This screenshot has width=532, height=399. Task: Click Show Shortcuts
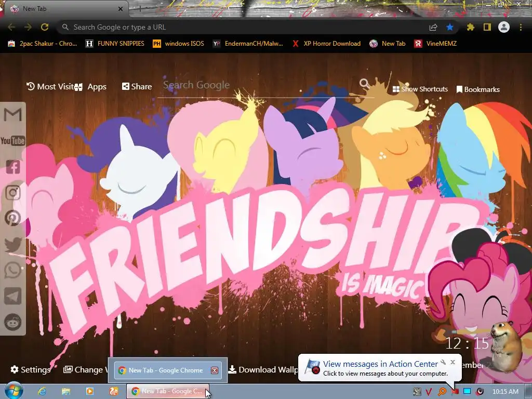420,89
